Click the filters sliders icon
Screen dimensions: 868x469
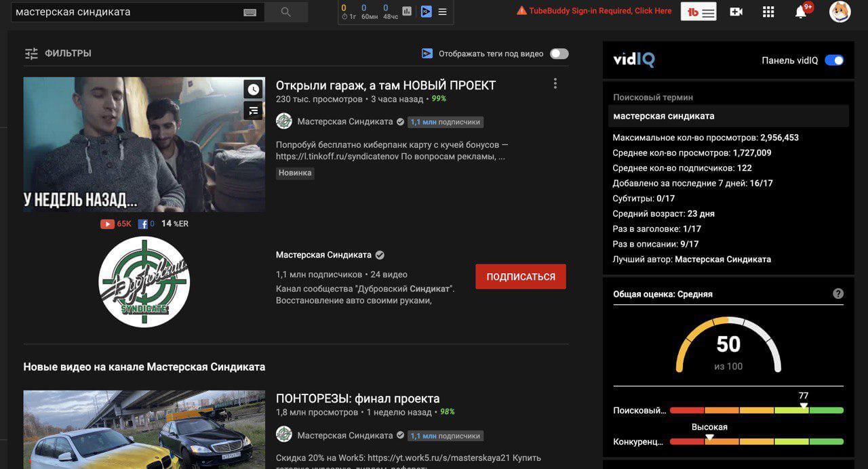point(31,54)
